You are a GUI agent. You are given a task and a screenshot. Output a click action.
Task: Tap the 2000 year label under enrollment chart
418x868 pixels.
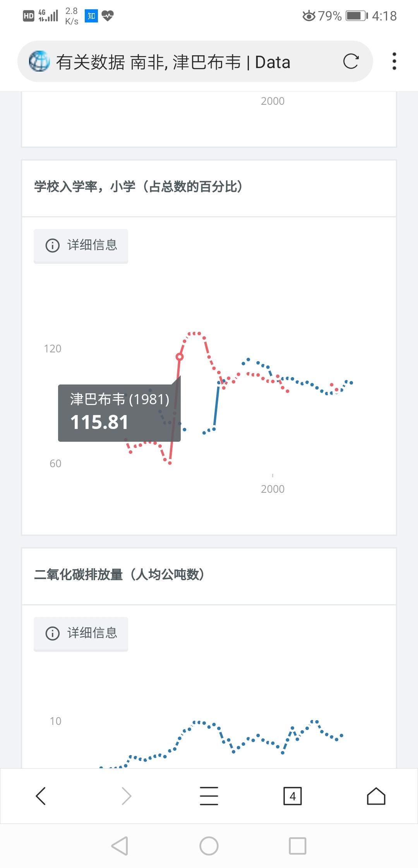272,489
